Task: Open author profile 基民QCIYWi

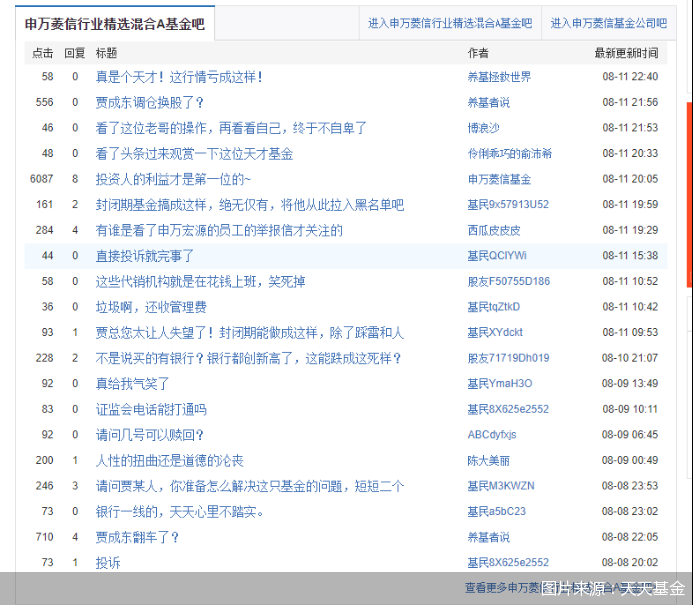Action: pyautogui.click(x=497, y=256)
